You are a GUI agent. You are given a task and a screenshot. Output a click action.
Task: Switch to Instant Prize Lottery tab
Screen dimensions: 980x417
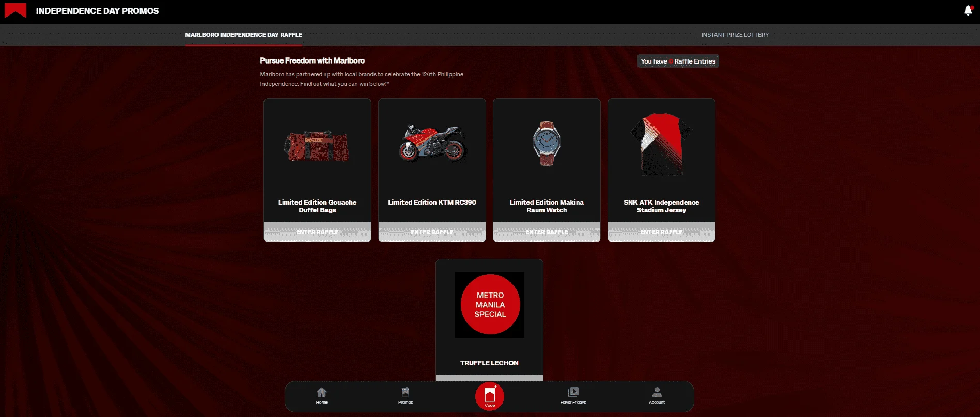coord(735,35)
